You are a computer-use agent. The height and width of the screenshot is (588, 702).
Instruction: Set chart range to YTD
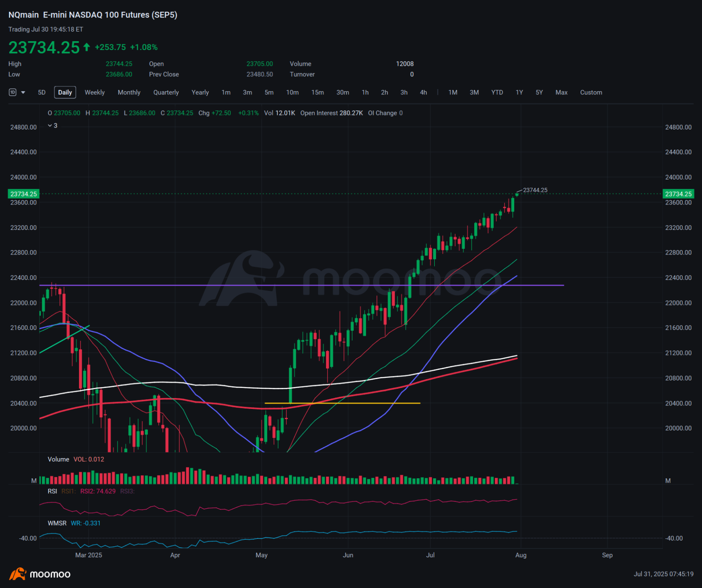pos(497,92)
